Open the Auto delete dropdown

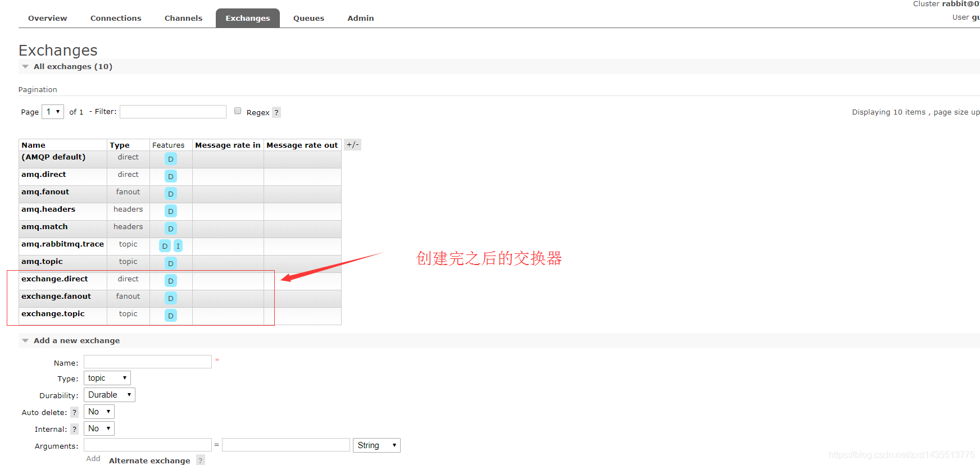99,412
